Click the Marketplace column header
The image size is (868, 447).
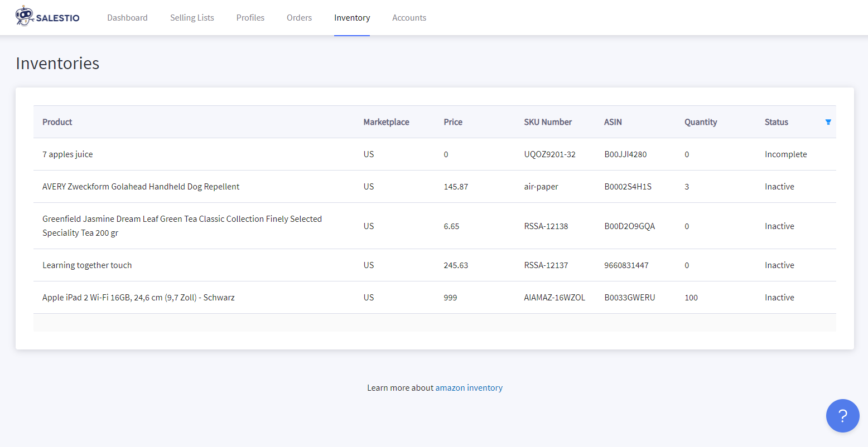[x=386, y=122]
